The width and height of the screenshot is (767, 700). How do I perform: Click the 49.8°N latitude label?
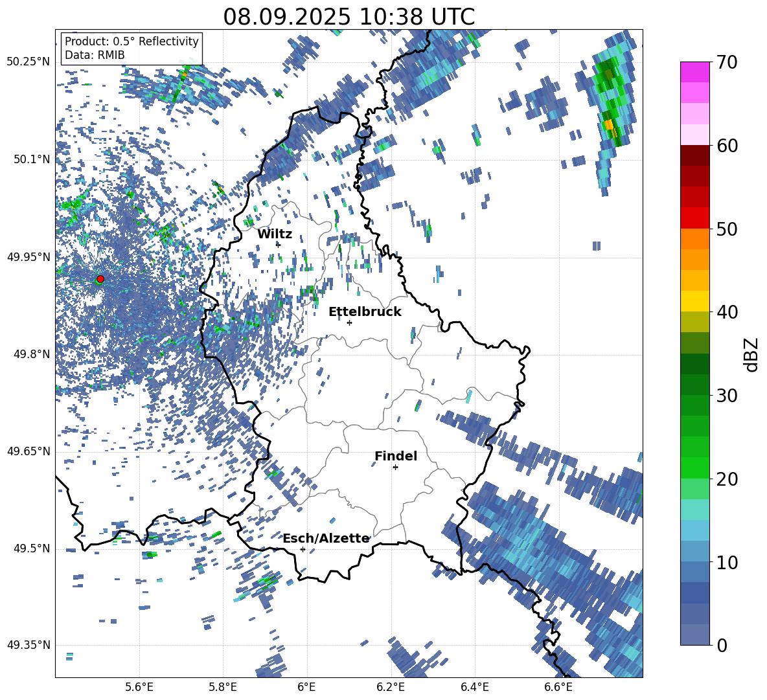31,354
